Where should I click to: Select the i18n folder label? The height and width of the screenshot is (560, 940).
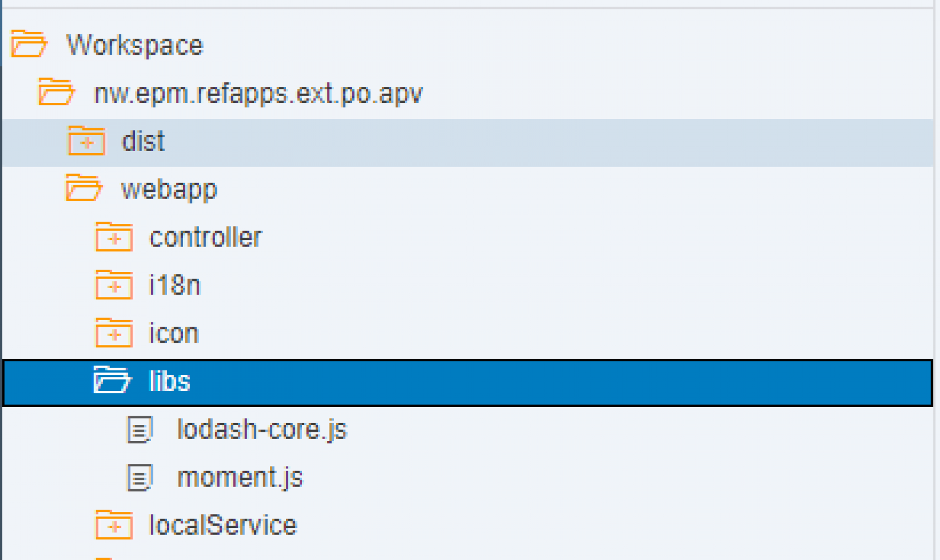[175, 286]
